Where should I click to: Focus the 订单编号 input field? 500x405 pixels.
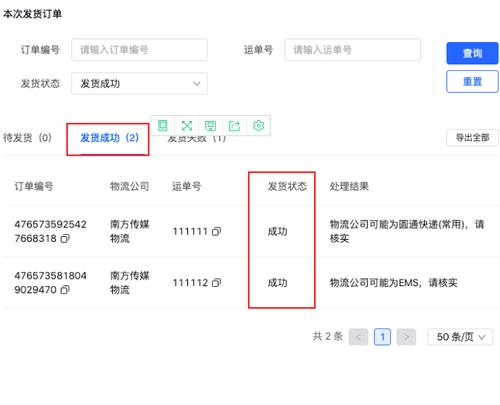[139, 50]
